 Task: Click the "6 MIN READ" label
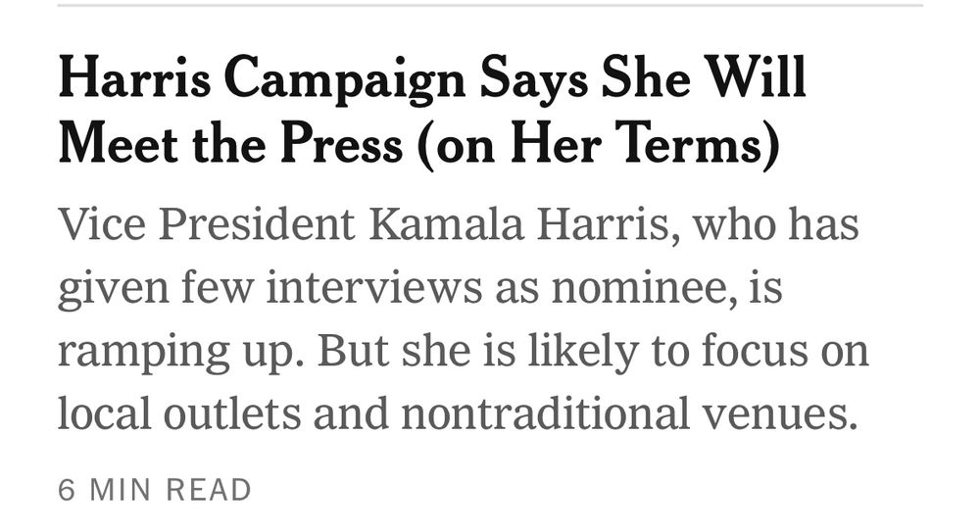[x=155, y=490]
